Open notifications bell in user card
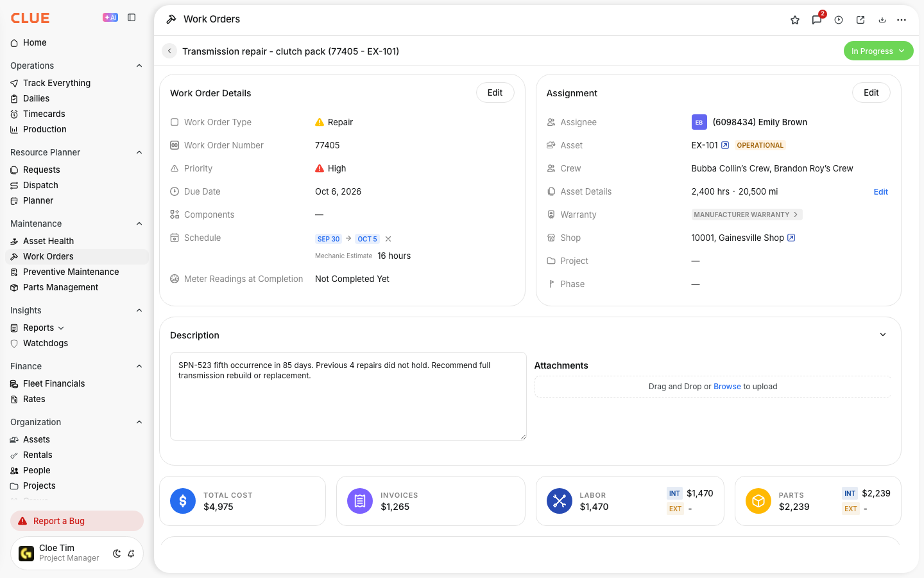Viewport: 924px width, 578px height. [131, 554]
